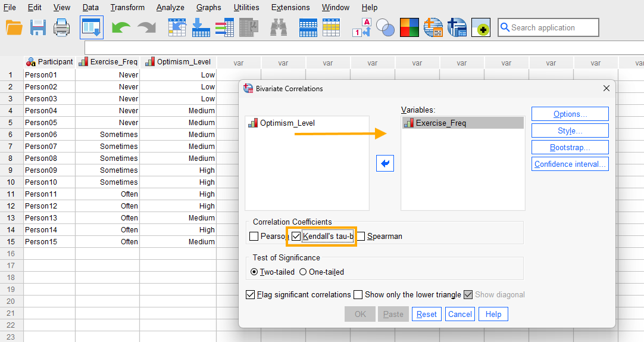Viewport: 644px width, 342px height.
Task: Open Recall recently used dialogs icon
Action: tap(91, 27)
